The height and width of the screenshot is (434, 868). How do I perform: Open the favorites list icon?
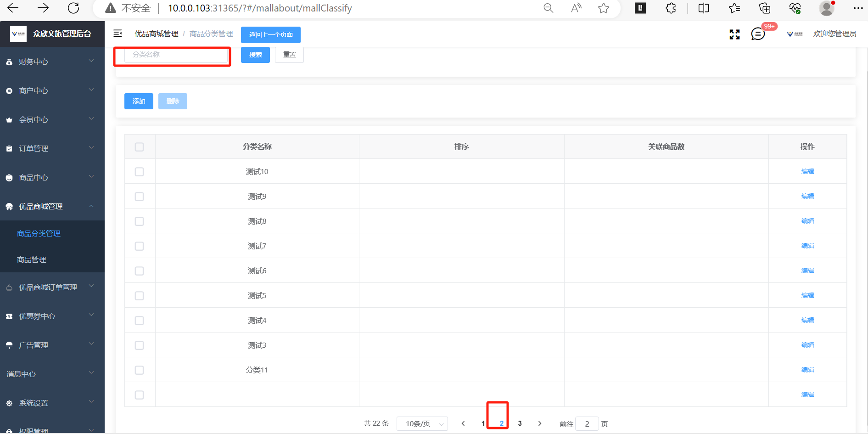click(x=734, y=8)
